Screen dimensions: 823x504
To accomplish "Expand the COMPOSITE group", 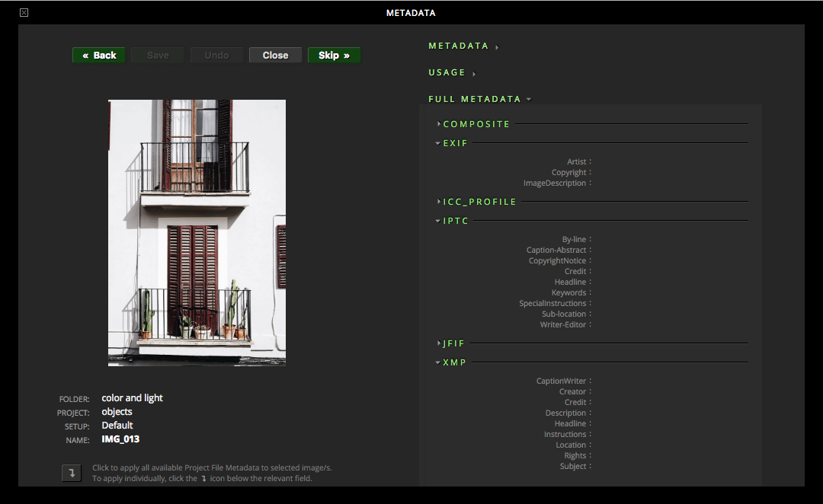I will (476, 124).
